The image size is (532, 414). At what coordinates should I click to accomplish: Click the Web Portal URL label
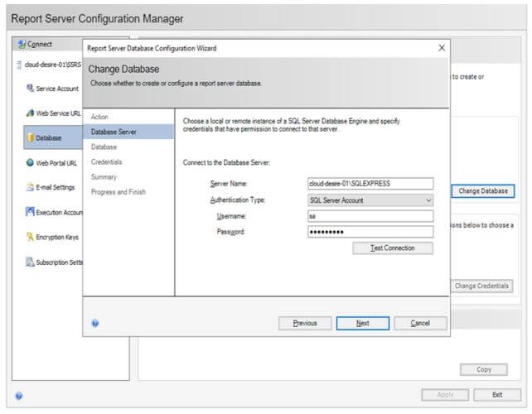[56, 163]
